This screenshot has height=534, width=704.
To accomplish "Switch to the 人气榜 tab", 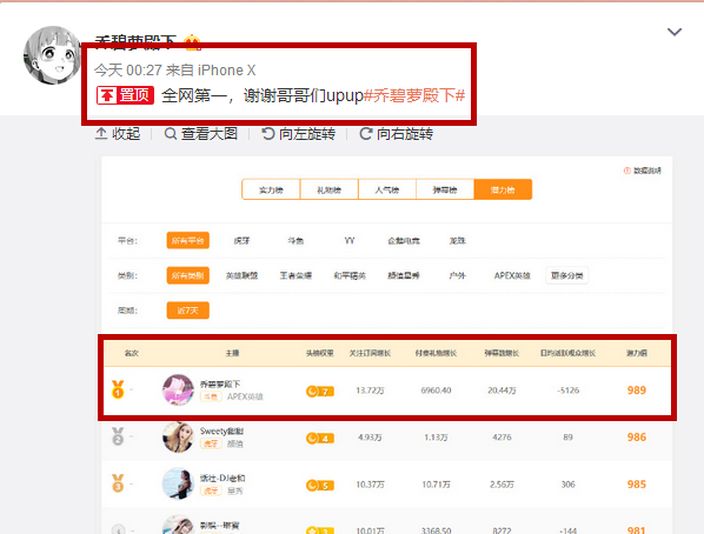I will pos(387,190).
